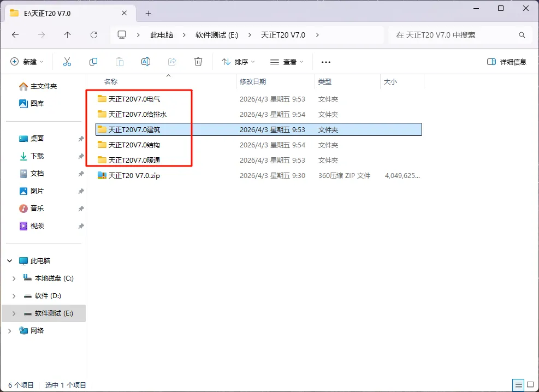Open the 新建 dropdown menu

click(x=27, y=62)
